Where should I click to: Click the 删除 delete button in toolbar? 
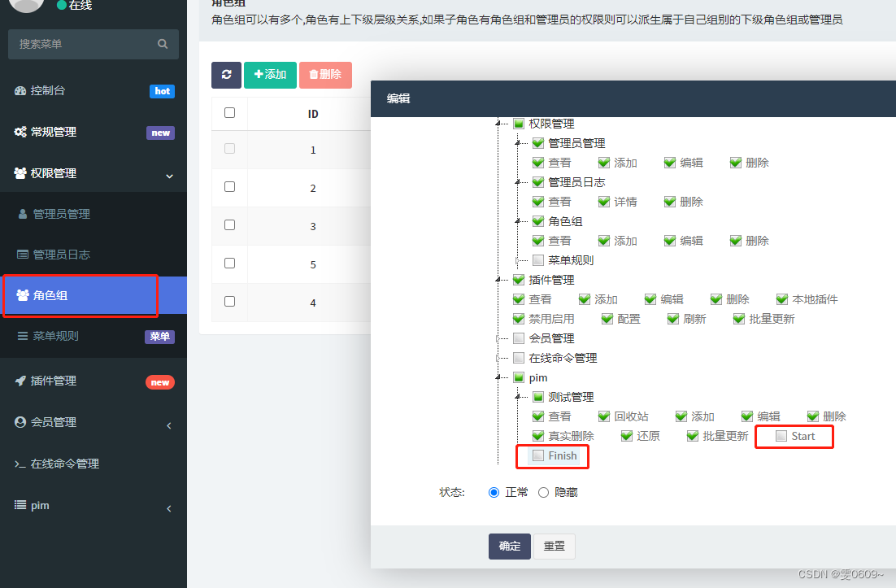325,75
